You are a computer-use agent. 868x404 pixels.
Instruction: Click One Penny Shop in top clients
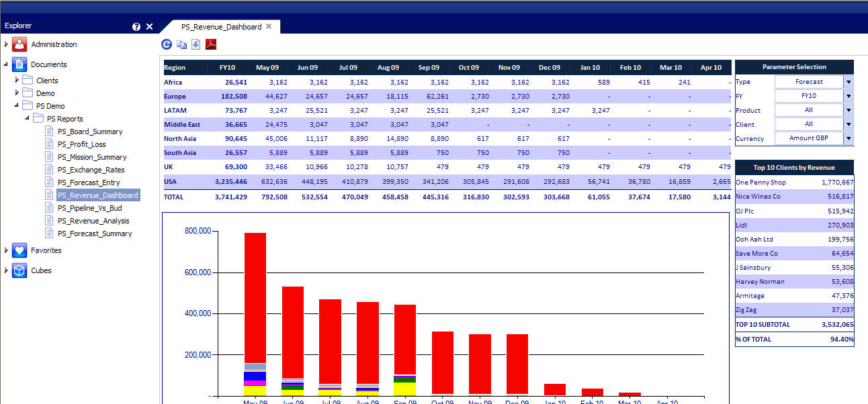tap(761, 182)
